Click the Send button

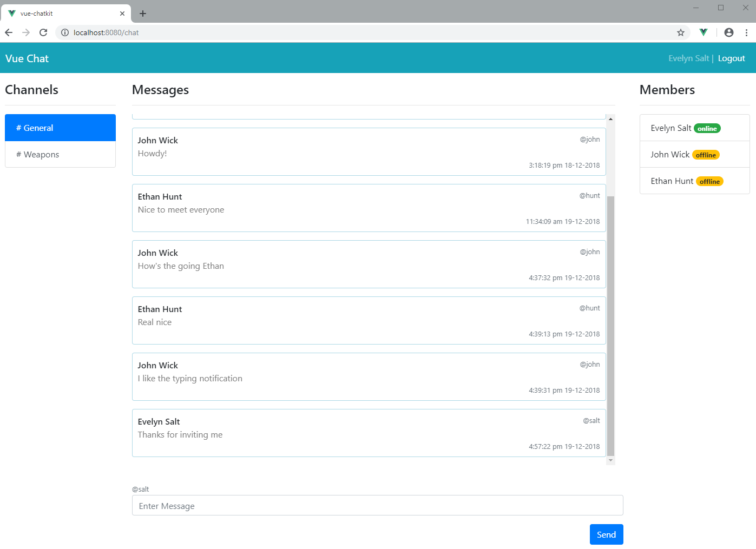606,534
